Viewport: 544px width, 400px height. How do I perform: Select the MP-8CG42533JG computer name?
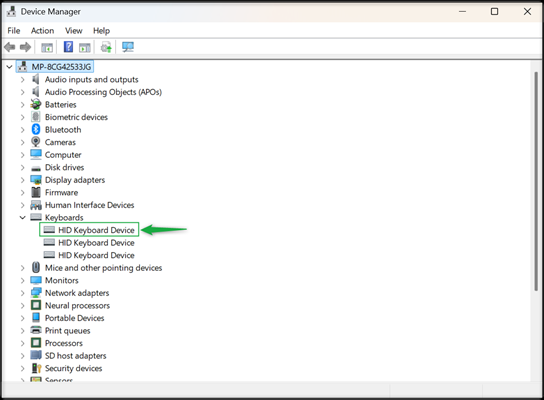pyautogui.click(x=61, y=67)
